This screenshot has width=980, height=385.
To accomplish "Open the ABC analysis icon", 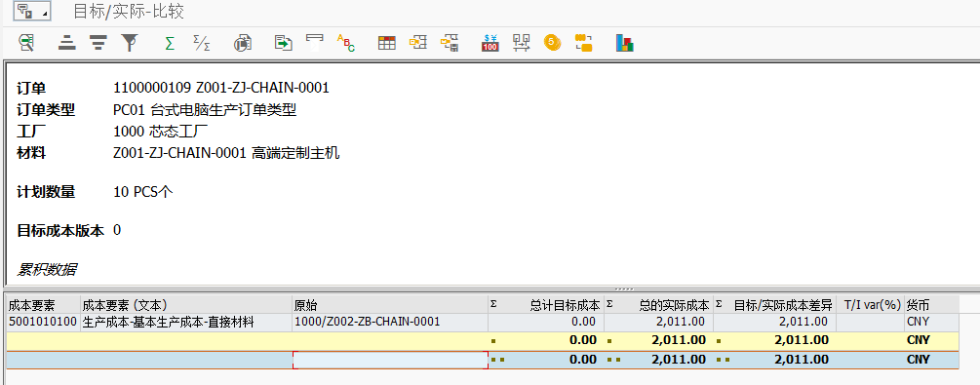I will [345, 43].
